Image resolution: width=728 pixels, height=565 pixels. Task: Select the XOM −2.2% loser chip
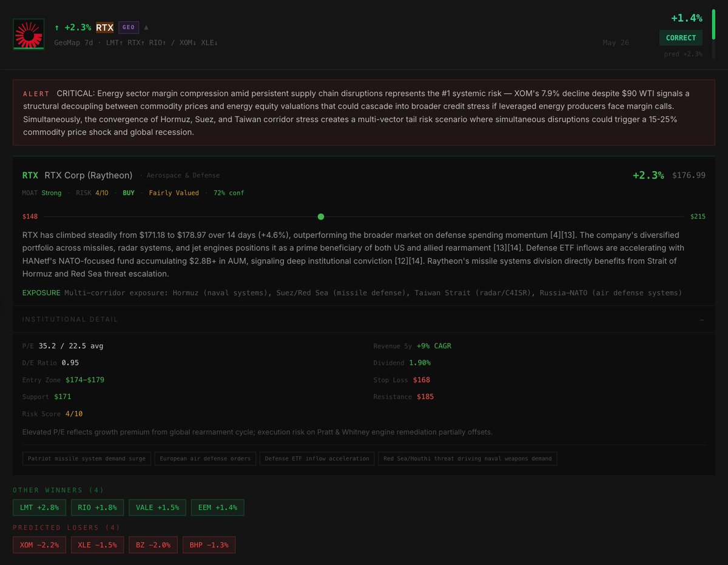point(39,545)
